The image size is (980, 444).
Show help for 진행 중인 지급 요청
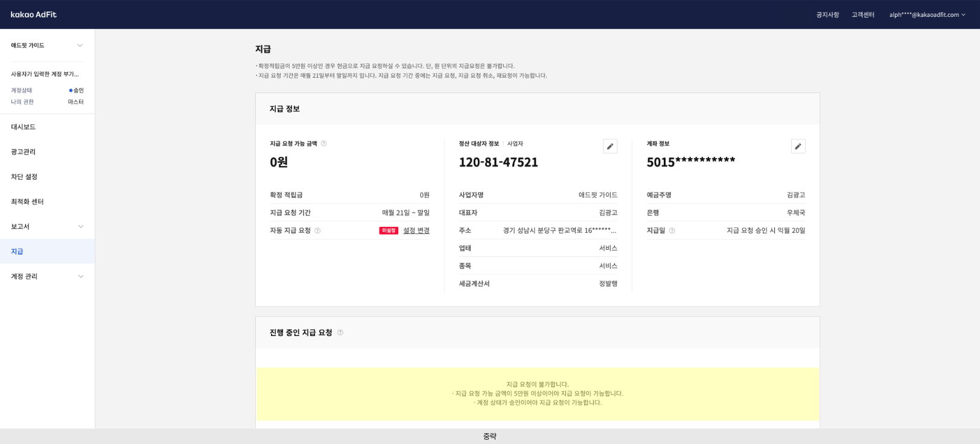(x=340, y=332)
